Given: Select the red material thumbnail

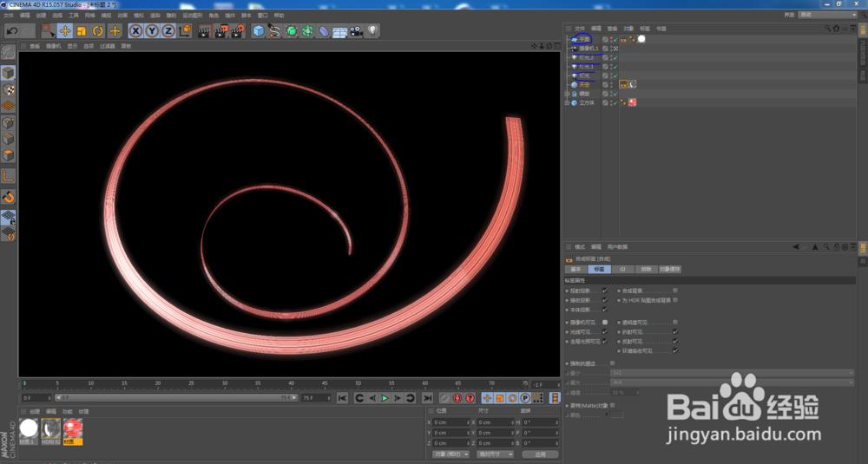Looking at the screenshot, I should (x=73, y=428).
